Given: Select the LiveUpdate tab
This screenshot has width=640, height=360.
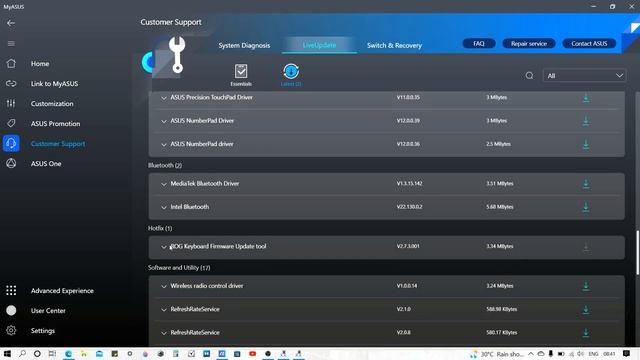Looking at the screenshot, I should tap(319, 45).
